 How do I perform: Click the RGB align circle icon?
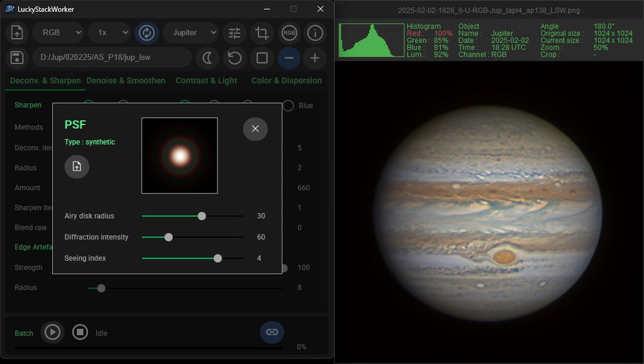[x=289, y=33]
